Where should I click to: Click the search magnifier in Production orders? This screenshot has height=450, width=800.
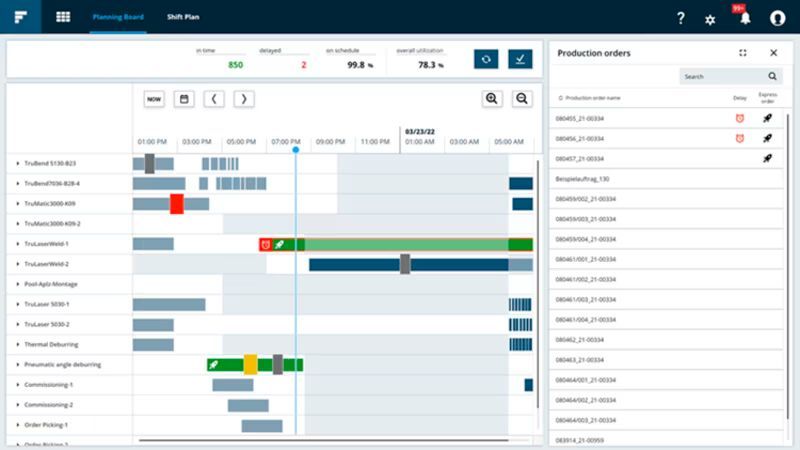pos(772,76)
